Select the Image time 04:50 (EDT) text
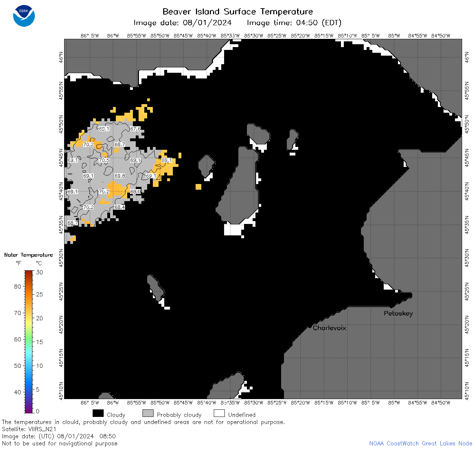476x449 pixels. coord(294,23)
